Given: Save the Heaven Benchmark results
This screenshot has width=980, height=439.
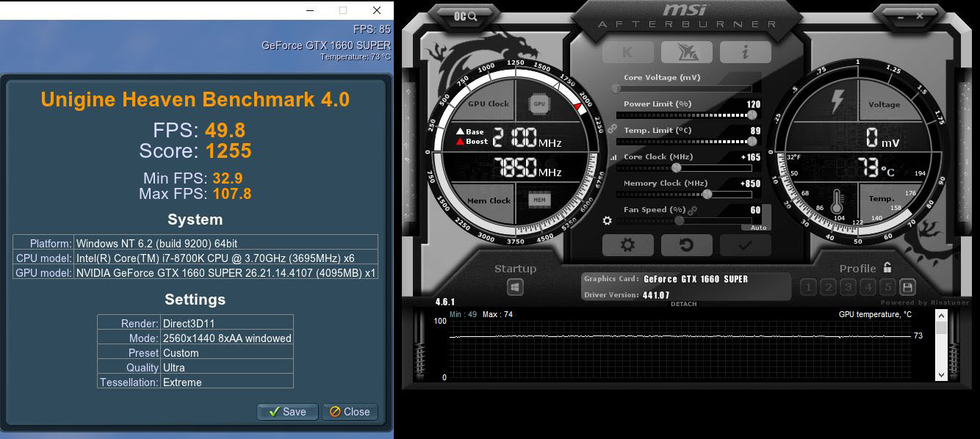Looking at the screenshot, I should [287, 412].
